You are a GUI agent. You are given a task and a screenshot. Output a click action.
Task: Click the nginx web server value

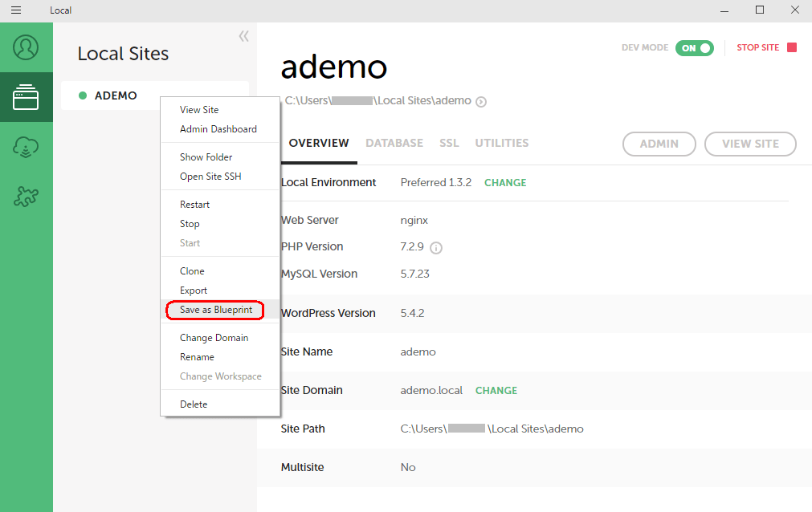point(414,221)
